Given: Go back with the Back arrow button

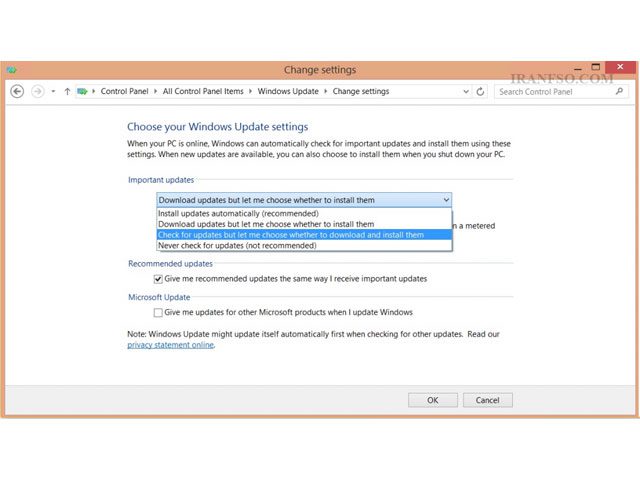Looking at the screenshot, I should pyautogui.click(x=17, y=91).
